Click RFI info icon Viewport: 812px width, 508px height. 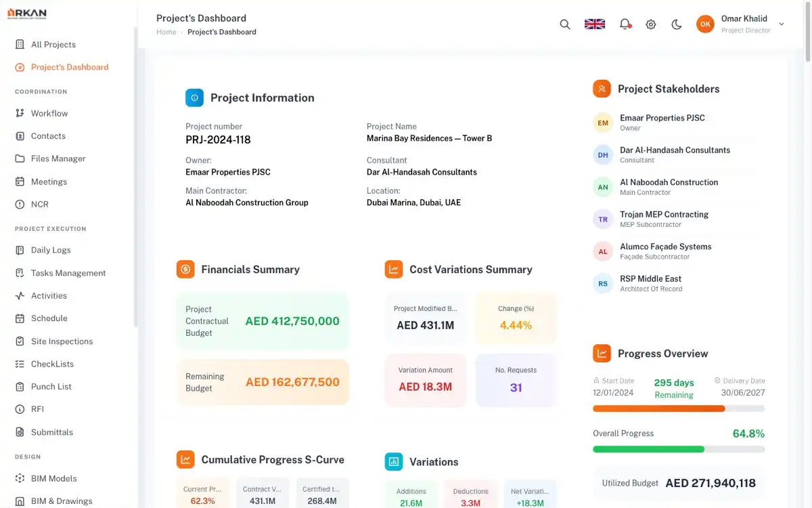20,409
